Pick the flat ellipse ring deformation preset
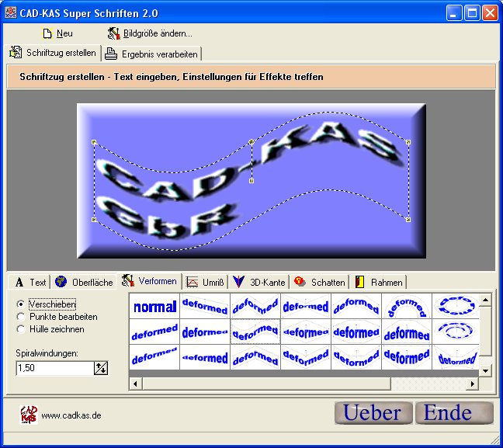Screen dimensions: 503x448 pyautogui.click(x=453, y=332)
